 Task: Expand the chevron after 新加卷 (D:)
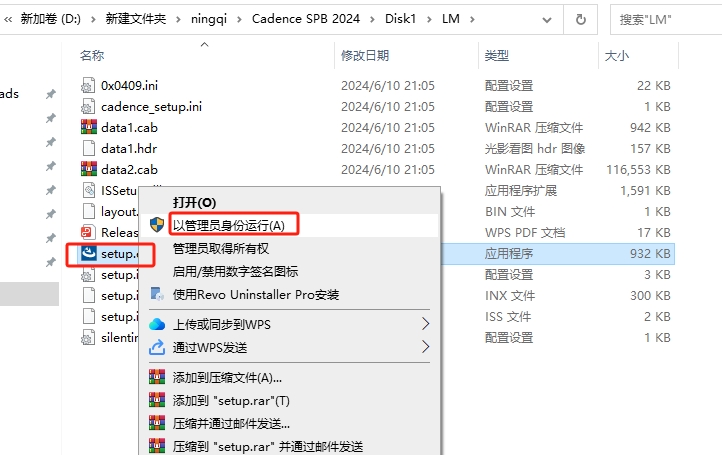93,19
